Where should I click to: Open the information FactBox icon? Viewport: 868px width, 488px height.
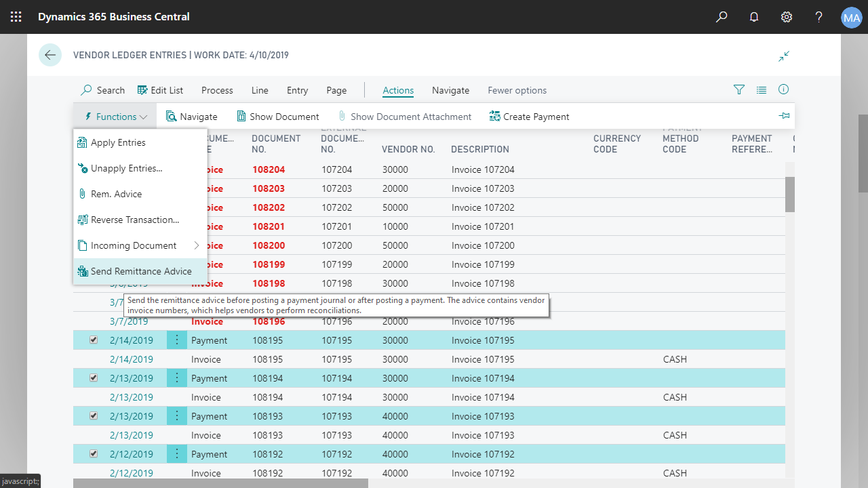pos(784,89)
